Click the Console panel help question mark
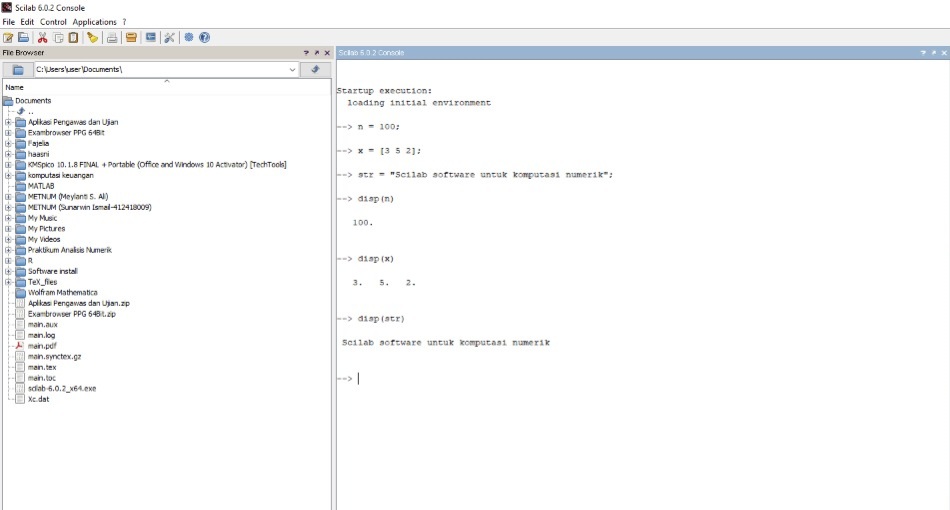Screen dimensions: 950x510 (923, 53)
